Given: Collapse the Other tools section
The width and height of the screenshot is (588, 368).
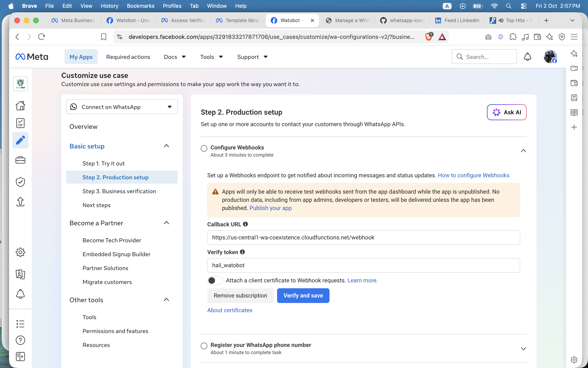Looking at the screenshot, I should pos(166,300).
